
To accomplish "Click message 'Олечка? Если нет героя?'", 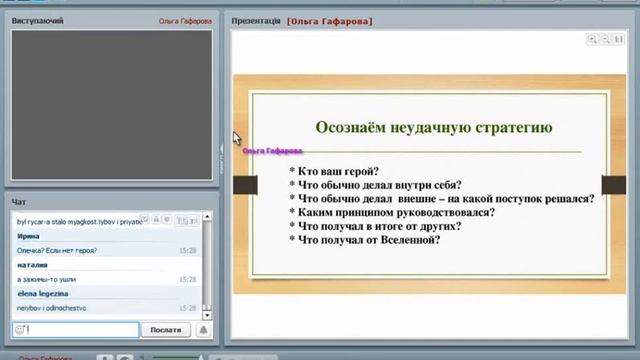I will tap(57, 251).
